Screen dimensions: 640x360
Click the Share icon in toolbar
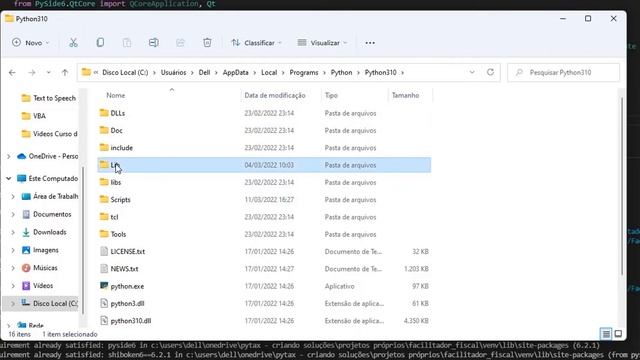pos(180,42)
